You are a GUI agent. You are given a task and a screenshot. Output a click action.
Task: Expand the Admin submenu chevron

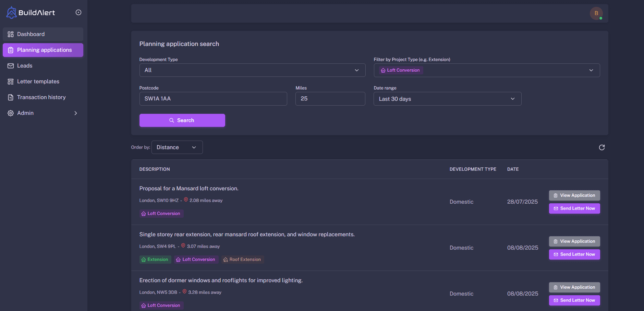click(76, 113)
